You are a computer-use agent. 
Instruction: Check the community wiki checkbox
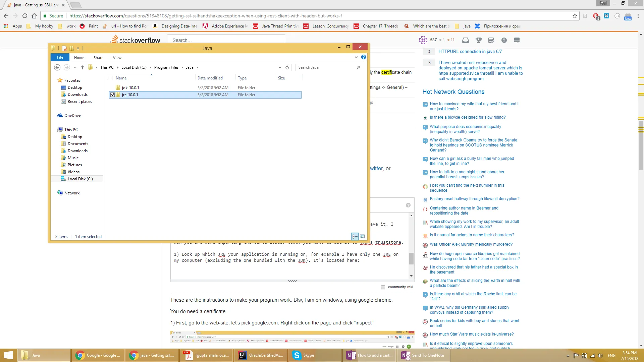(x=383, y=287)
